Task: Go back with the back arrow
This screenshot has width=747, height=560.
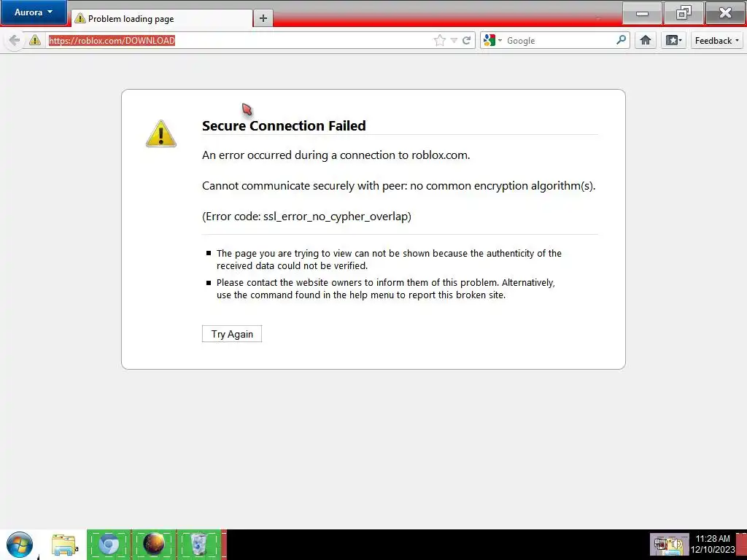Action: 15,41
